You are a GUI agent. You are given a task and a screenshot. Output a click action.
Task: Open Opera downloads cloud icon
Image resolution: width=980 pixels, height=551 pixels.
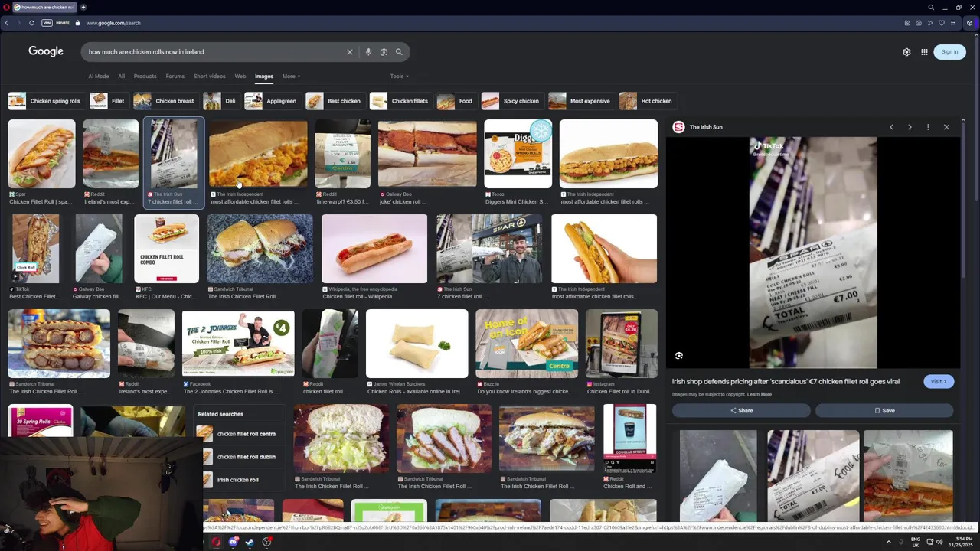919,23
